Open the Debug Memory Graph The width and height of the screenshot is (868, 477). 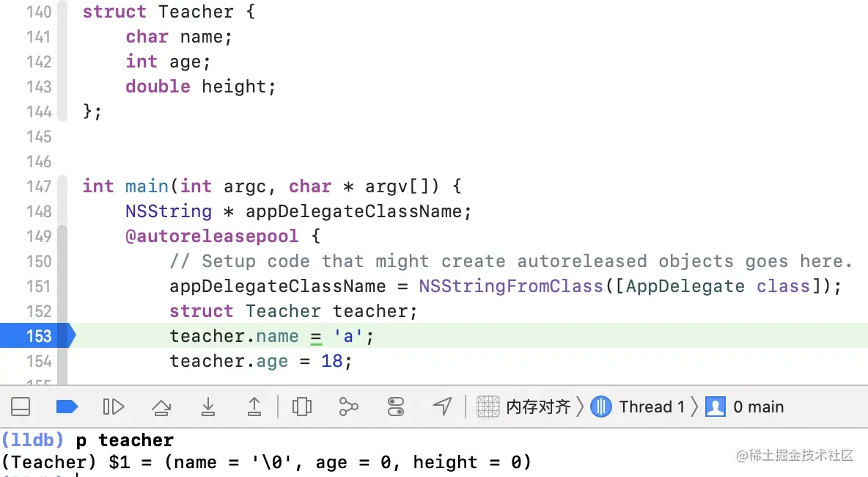coord(348,407)
